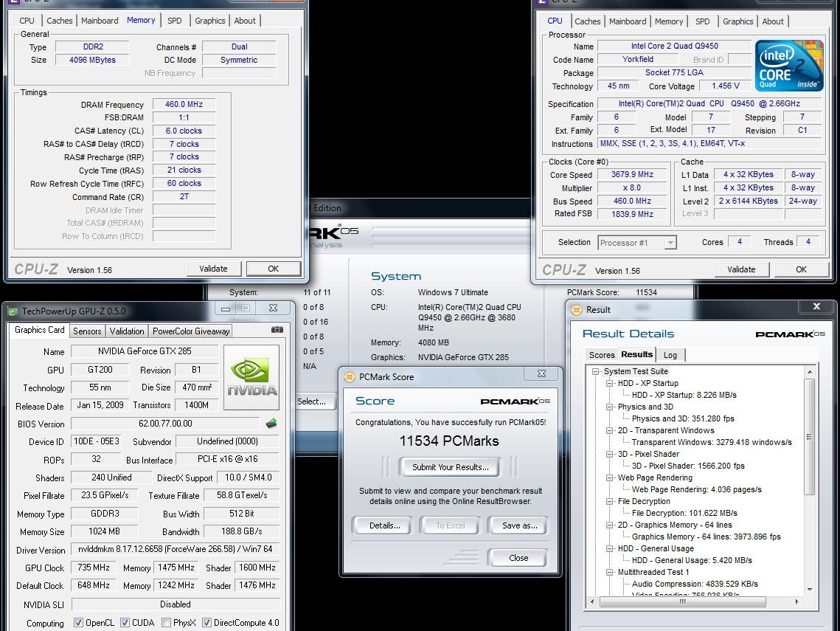
Task: Click the Intel Core 2 Quad logo
Action: 789,66
